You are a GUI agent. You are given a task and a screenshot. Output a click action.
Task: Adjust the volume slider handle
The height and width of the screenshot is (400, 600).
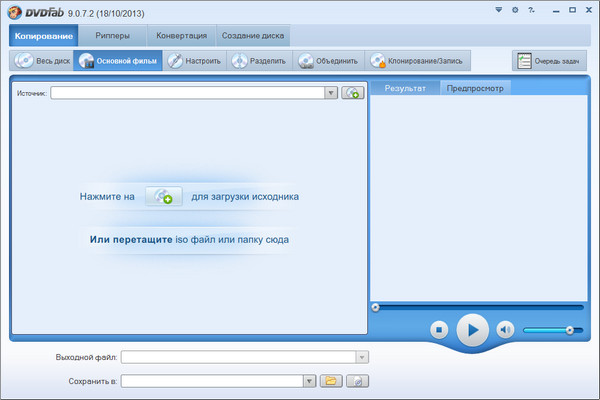coord(569,329)
